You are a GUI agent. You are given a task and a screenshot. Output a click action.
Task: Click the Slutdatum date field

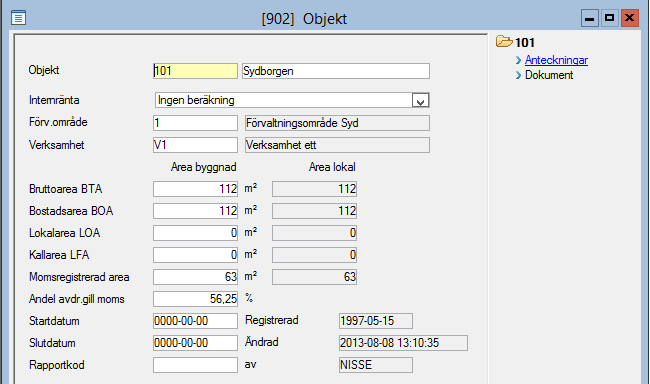(195, 343)
